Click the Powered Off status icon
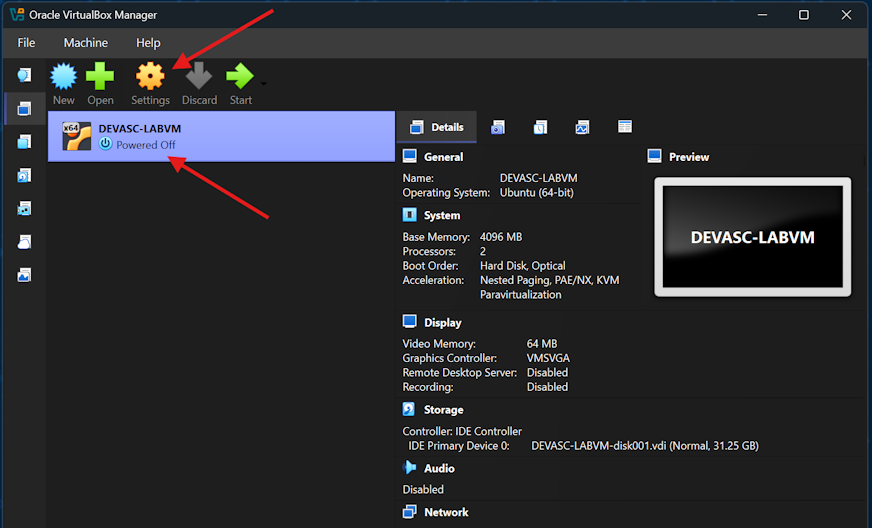 (105, 144)
